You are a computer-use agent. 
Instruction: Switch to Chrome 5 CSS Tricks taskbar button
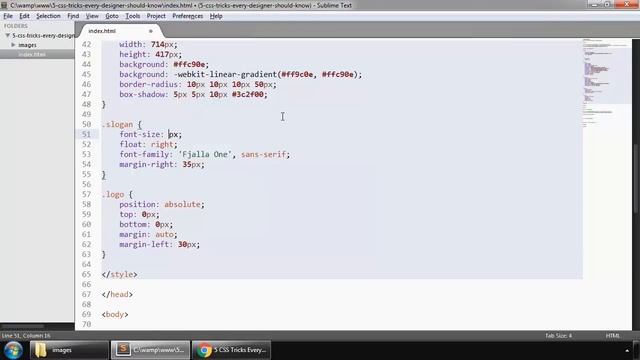point(231,350)
